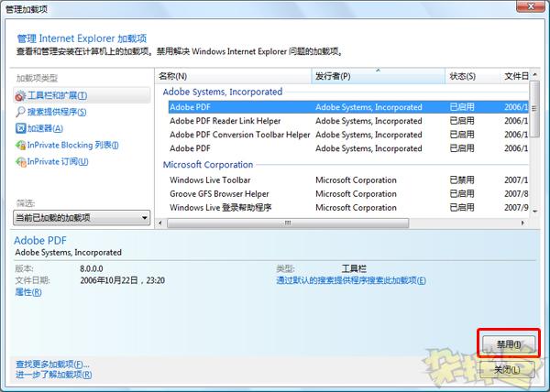The height and width of the screenshot is (392, 550).
Task: Click the InPrivate Blocking 列表 icon
Action: (21, 145)
